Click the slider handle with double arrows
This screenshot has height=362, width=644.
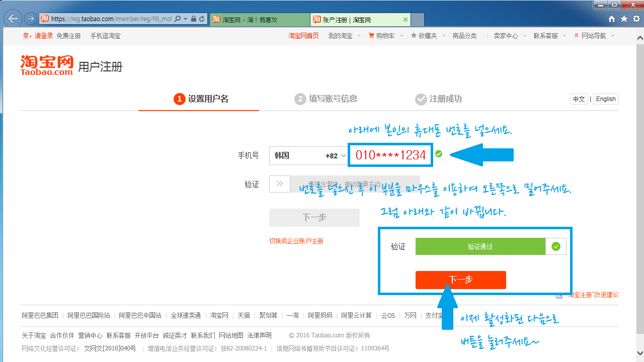click(280, 184)
